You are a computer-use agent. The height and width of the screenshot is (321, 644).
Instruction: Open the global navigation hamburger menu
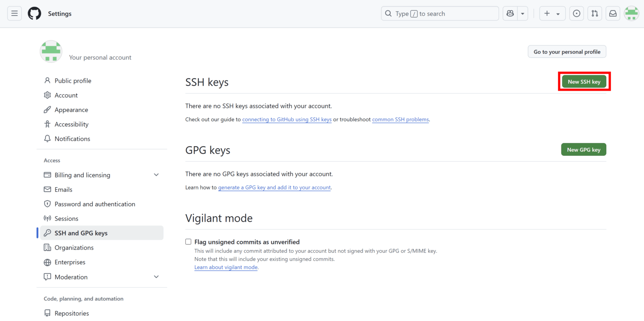[x=14, y=13]
